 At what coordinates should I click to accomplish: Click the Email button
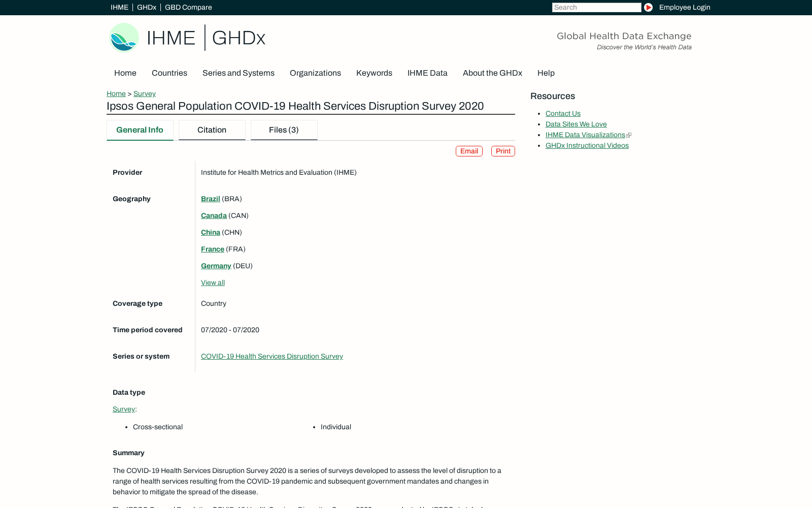(x=469, y=151)
